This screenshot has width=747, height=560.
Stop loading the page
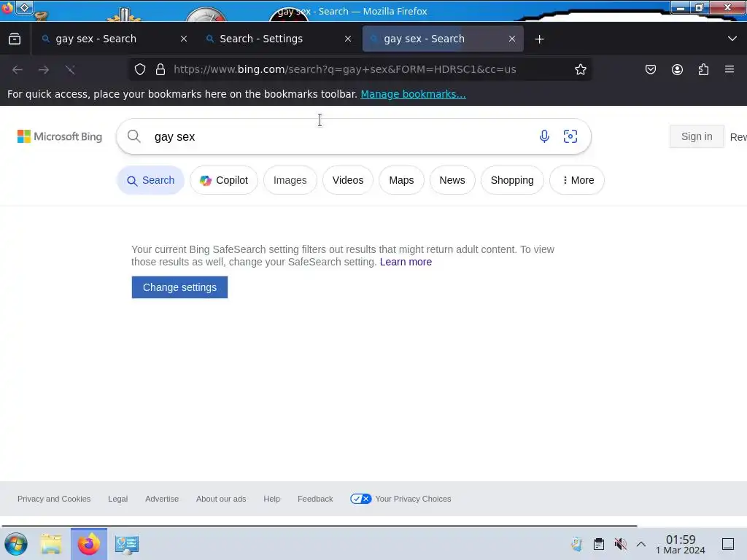tap(70, 69)
